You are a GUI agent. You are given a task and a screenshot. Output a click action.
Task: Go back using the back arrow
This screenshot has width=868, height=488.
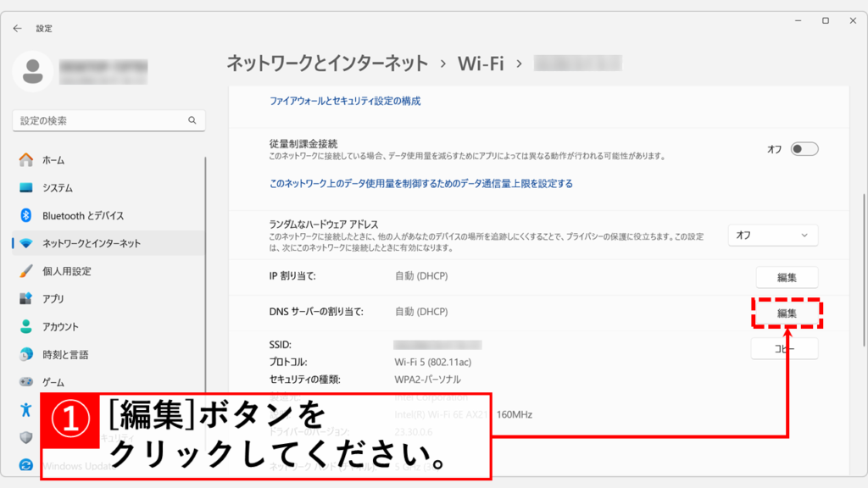18,28
